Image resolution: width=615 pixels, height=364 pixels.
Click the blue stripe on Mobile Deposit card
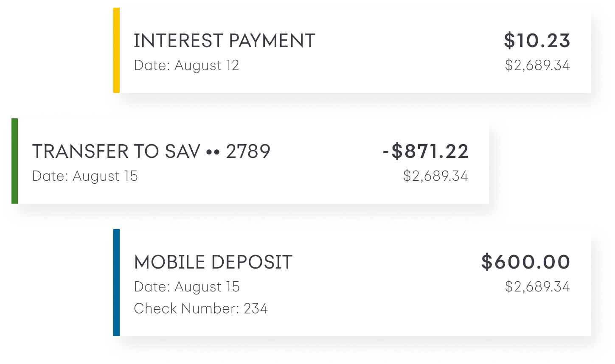click(117, 282)
